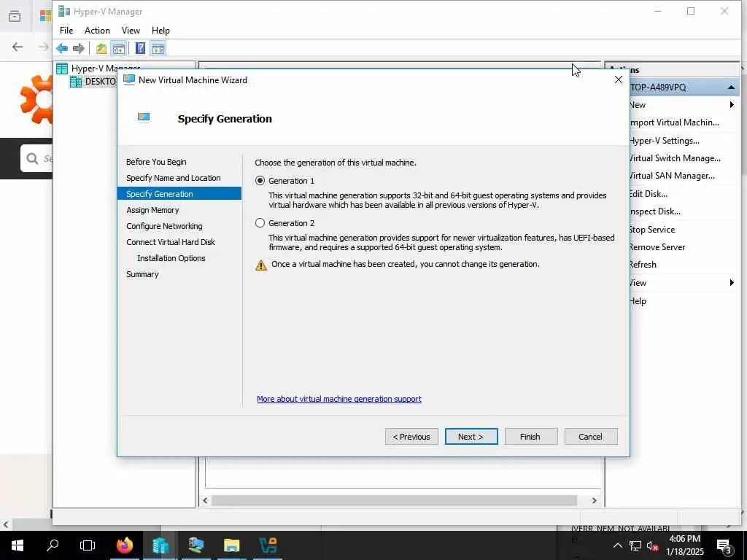Image resolution: width=747 pixels, height=560 pixels.
Task: Click the search magnifier in the background browser page
Action: pyautogui.click(x=32, y=158)
